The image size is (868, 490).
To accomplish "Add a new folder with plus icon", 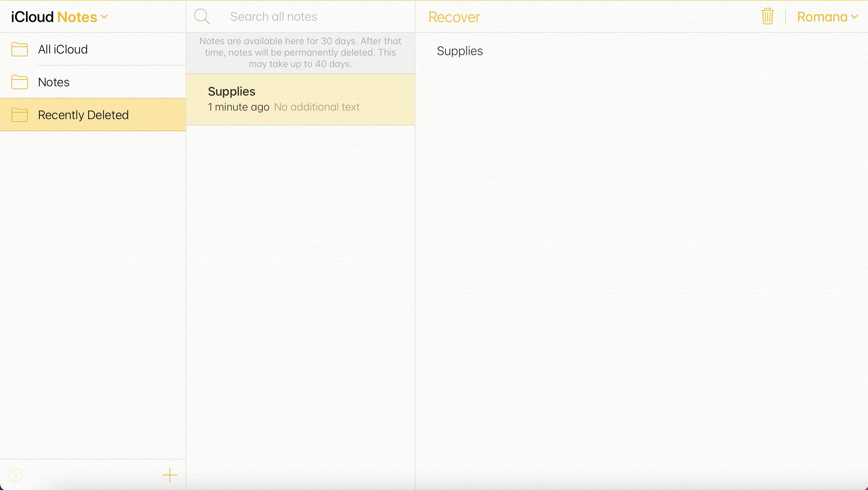I will click(x=170, y=475).
